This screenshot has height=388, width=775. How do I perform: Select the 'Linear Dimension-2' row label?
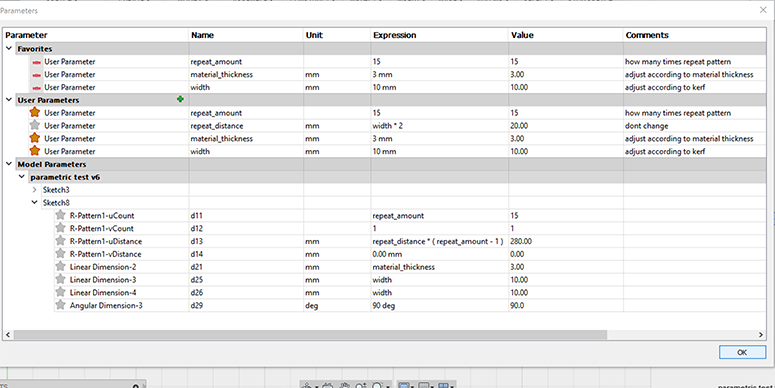pos(103,267)
